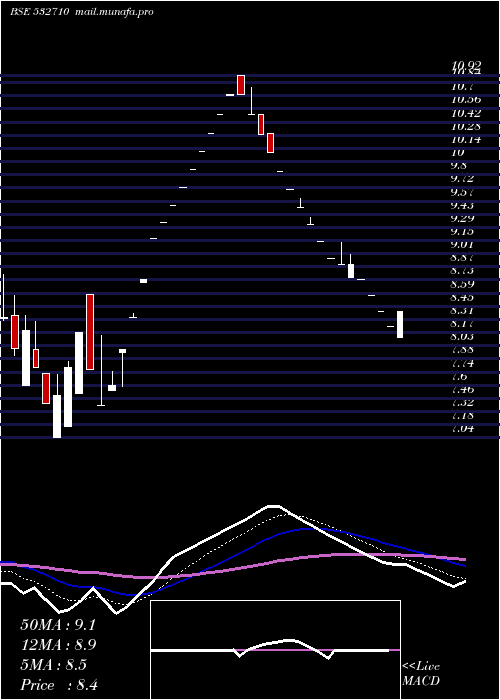Click the 7.04 price axis label
This screenshot has width=500, height=700.
pos(463,429)
